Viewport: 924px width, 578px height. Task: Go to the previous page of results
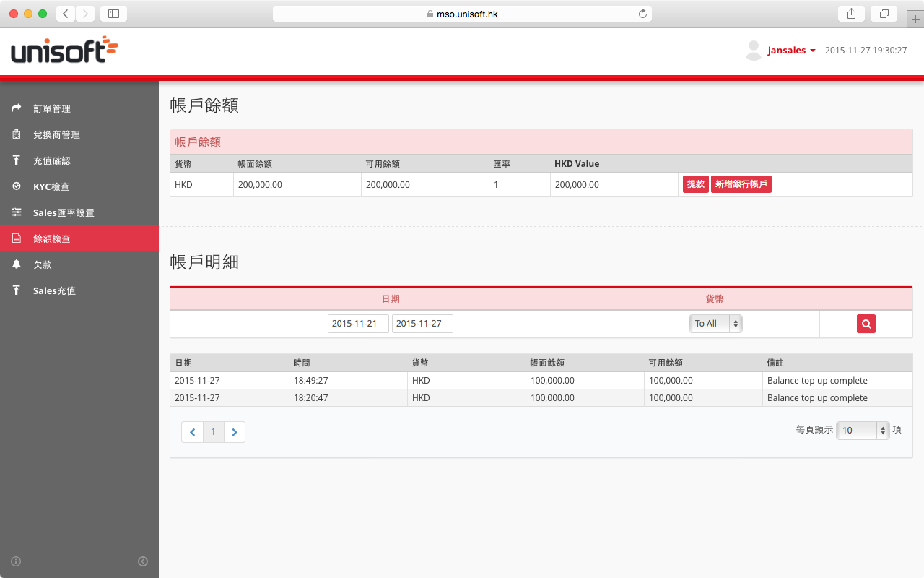192,432
